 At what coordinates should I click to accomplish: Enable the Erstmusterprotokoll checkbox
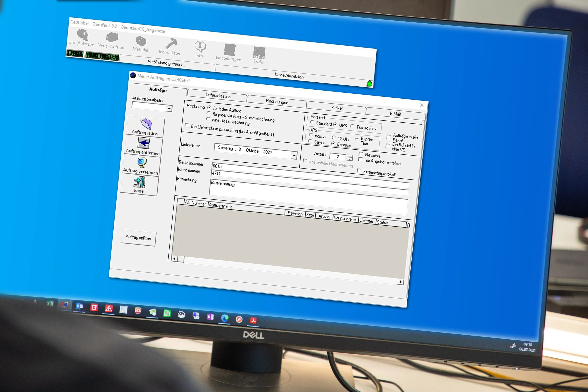(359, 171)
